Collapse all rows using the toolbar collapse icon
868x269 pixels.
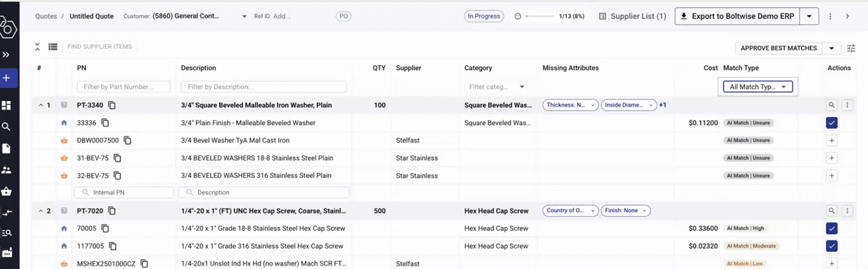(x=38, y=47)
